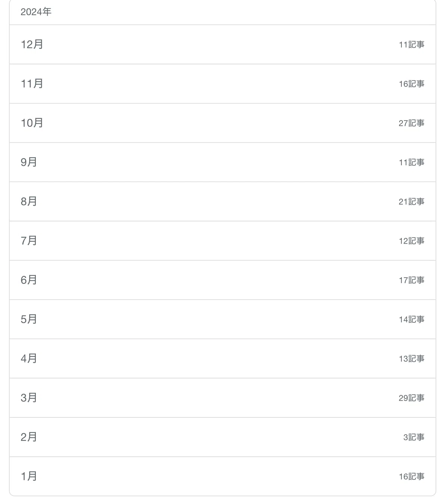Image resolution: width=448 pixels, height=500 pixels.
Task: Open the 11月 archive row
Action: 223,84
